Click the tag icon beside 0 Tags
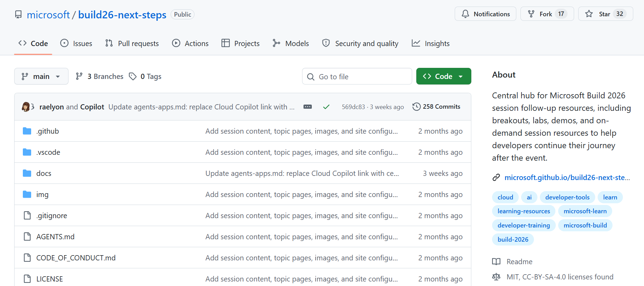The width and height of the screenshot is (644, 286). pyautogui.click(x=133, y=76)
